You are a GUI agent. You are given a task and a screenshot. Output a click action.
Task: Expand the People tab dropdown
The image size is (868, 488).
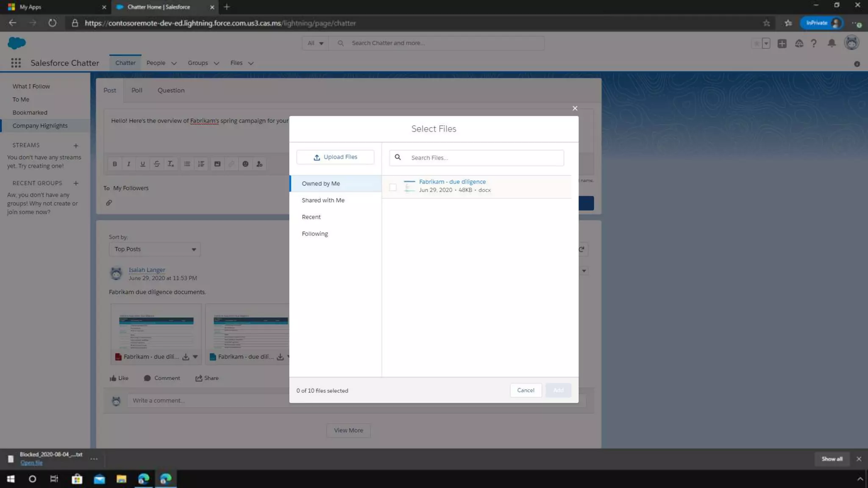tap(174, 63)
